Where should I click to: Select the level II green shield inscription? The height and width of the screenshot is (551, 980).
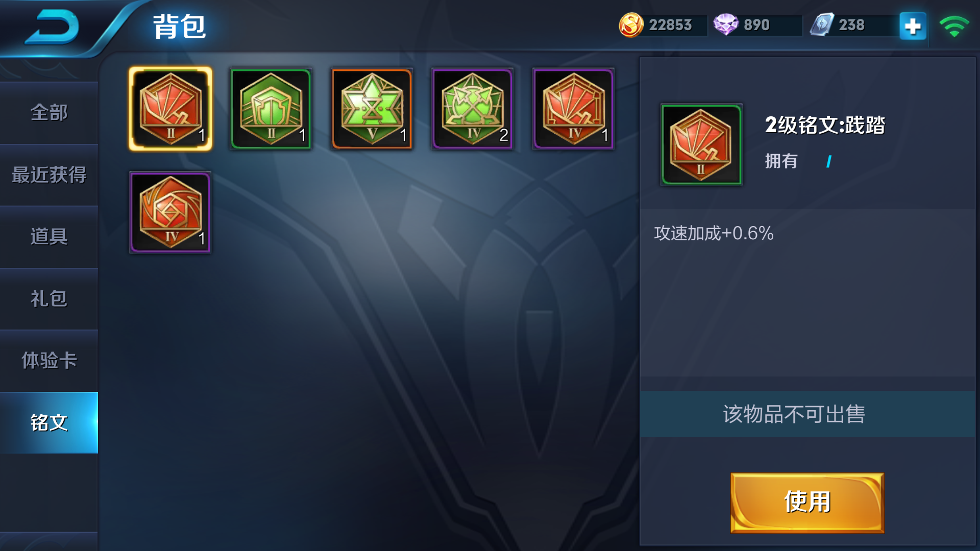pos(271,109)
